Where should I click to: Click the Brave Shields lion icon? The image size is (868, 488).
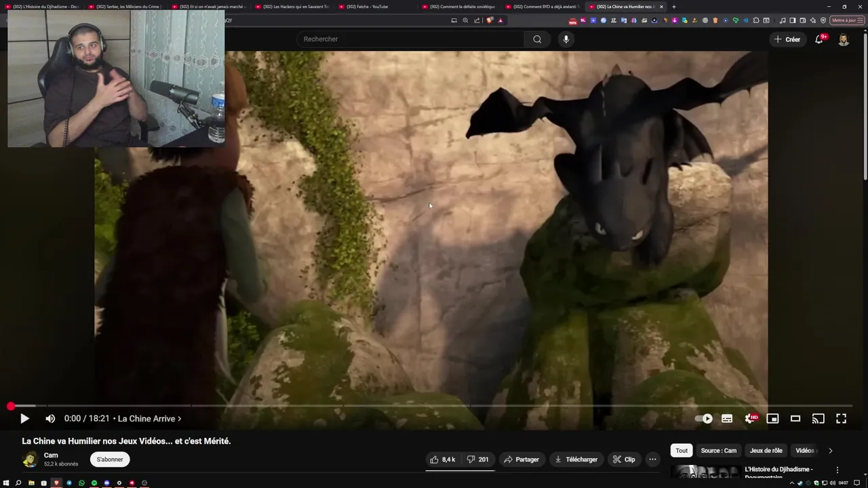490,20
